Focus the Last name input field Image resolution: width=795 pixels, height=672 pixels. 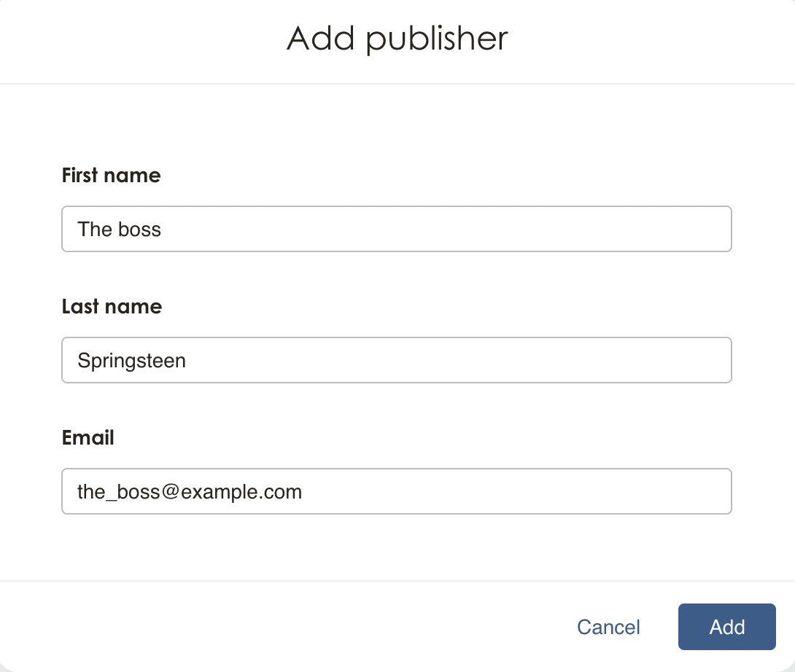[397, 360]
